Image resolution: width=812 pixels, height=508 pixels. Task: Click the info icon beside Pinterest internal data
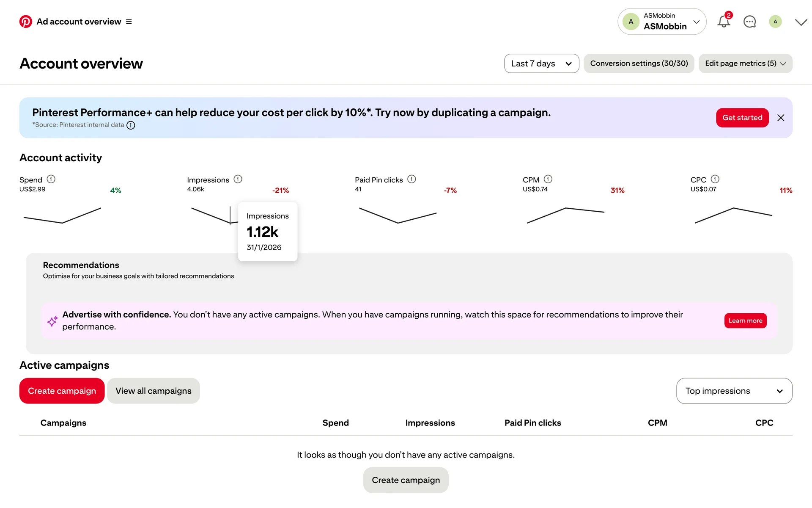[131, 125]
